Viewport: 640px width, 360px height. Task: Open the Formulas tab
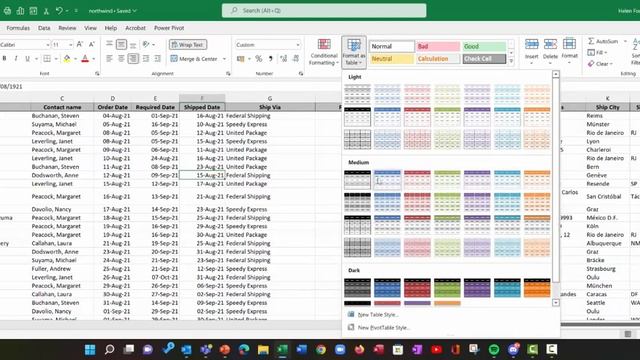pyautogui.click(x=18, y=28)
